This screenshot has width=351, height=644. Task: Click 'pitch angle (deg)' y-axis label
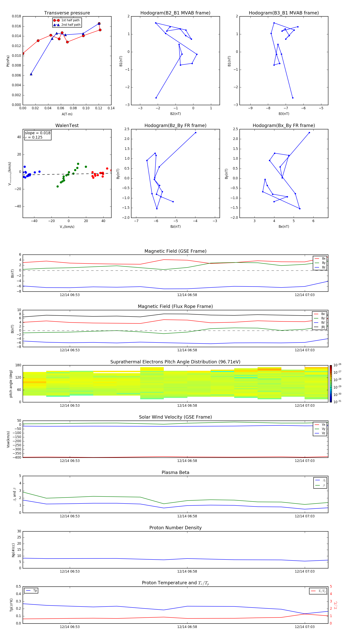click(x=11, y=384)
